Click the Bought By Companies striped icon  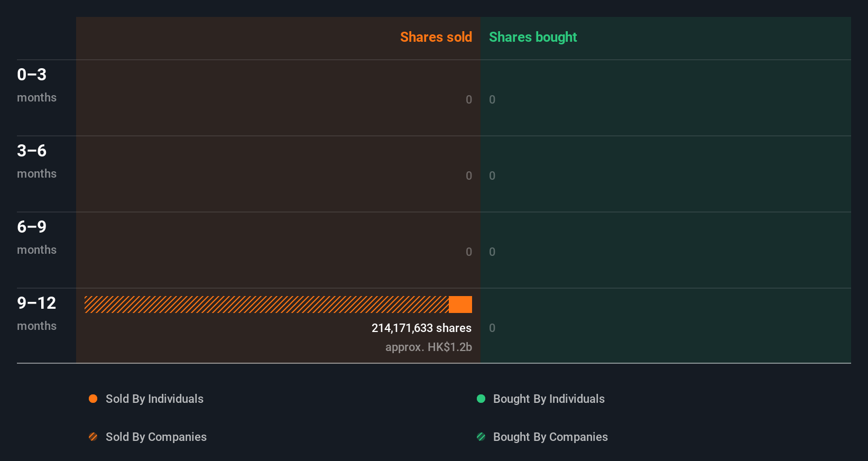click(481, 437)
